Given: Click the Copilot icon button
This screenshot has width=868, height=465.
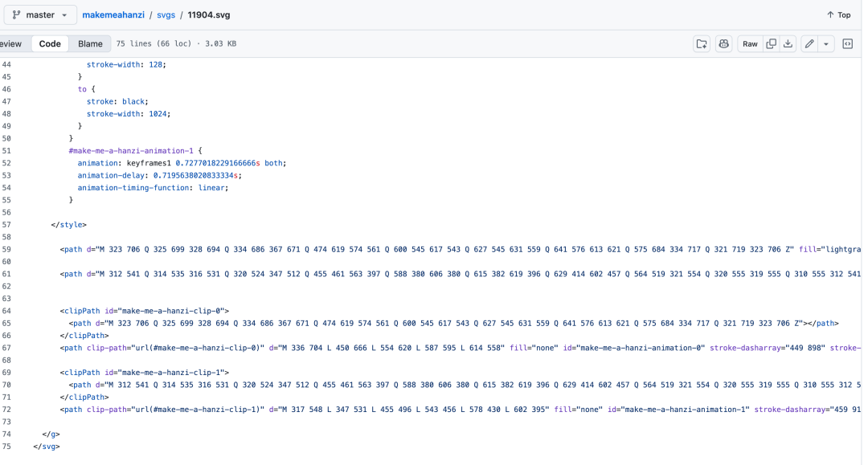Looking at the screenshot, I should (723, 43).
